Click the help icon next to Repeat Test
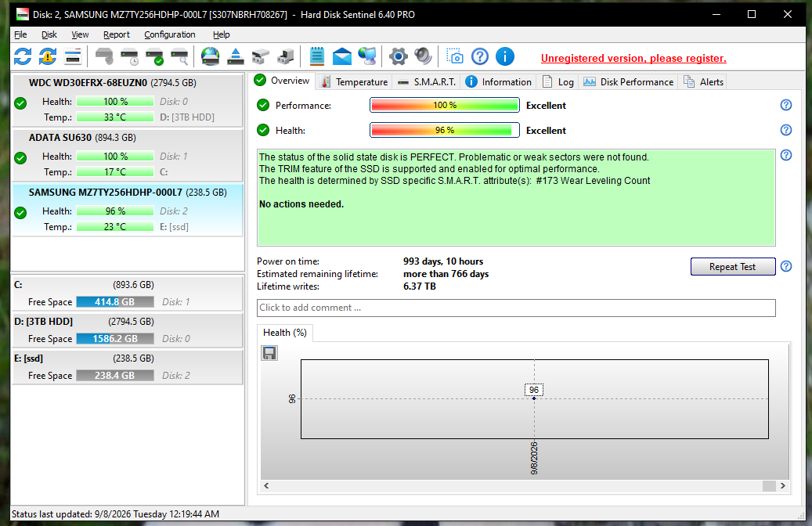 pos(785,266)
